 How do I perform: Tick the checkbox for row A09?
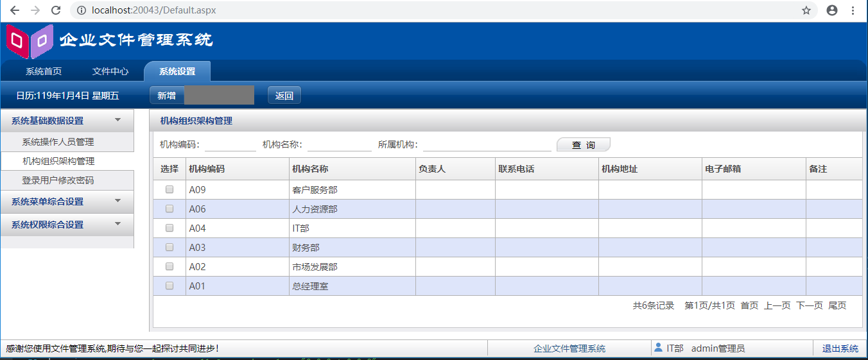pos(169,189)
